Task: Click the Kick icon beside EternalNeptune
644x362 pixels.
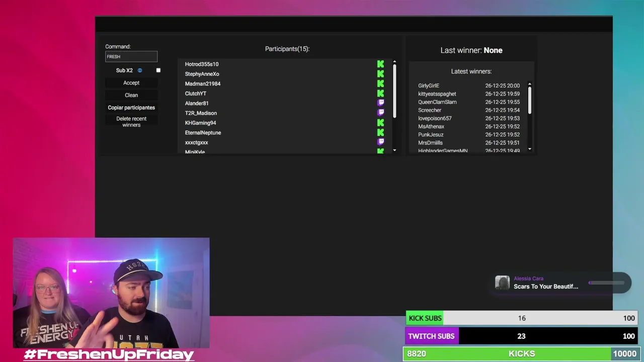Action: (380, 133)
